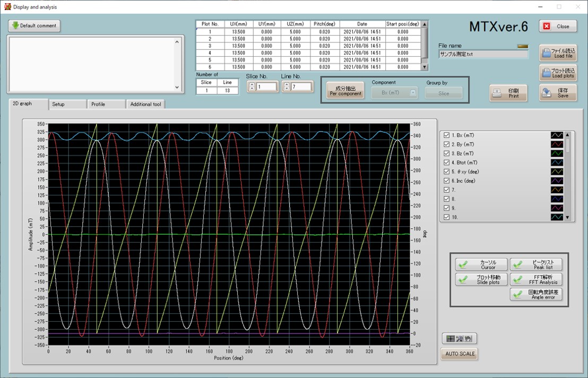Click the legend list scroll up arrow
The height and width of the screenshot is (378, 588).
[x=567, y=135]
